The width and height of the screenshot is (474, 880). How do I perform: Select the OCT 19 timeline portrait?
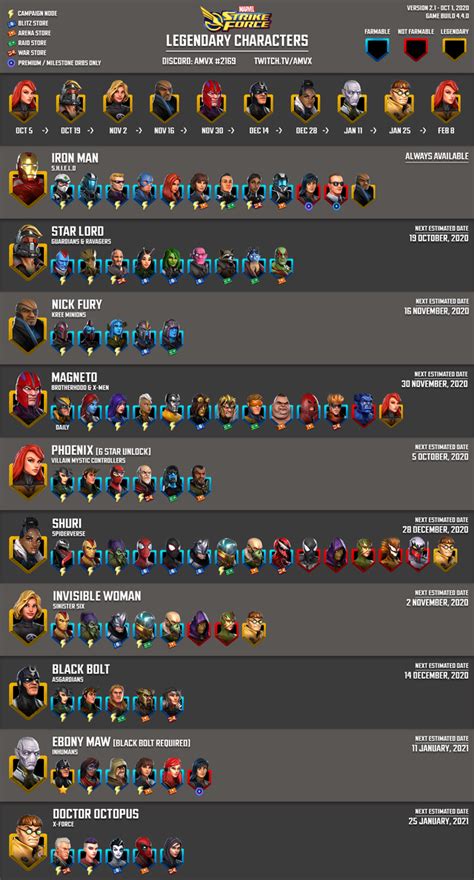click(x=70, y=102)
